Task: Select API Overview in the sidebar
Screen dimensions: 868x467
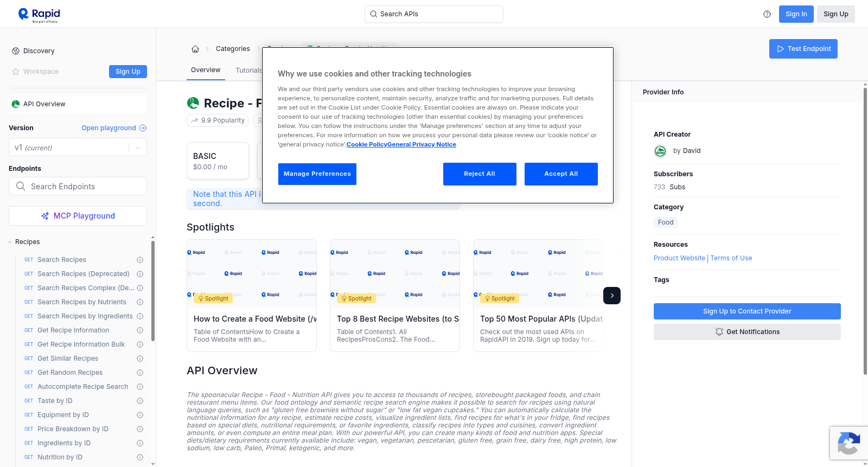Action: 78,104
